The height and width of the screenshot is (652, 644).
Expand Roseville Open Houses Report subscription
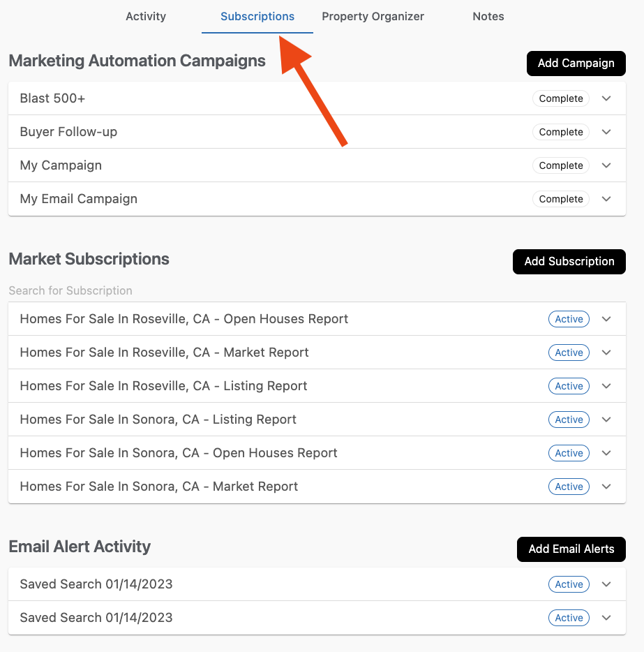(x=606, y=319)
